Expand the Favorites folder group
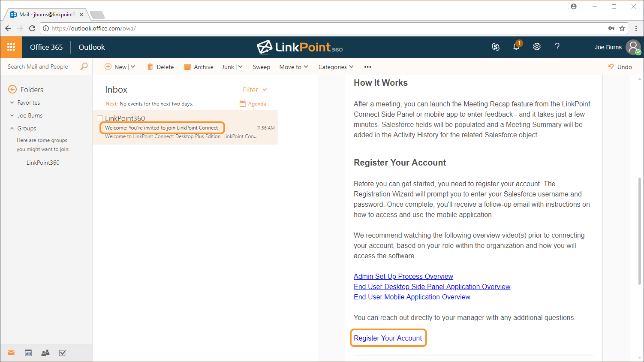 (x=12, y=103)
